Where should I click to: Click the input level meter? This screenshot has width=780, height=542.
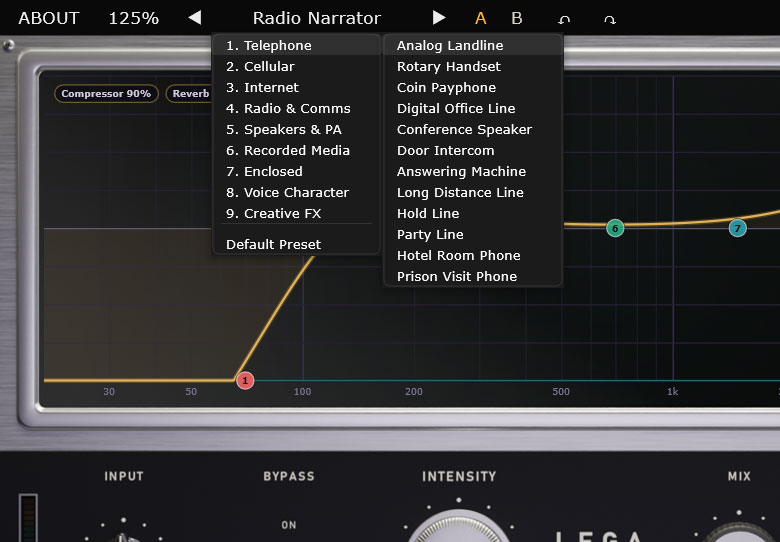pyautogui.click(x=28, y=518)
